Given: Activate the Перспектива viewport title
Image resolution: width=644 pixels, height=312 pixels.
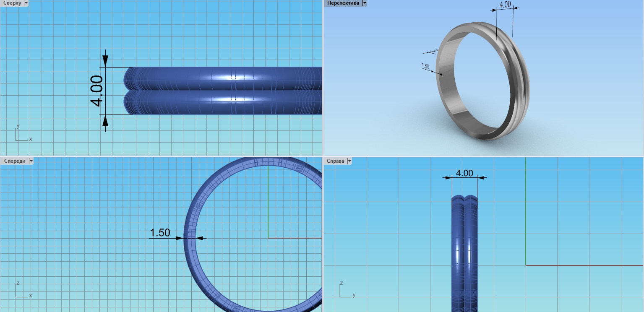Looking at the screenshot, I should point(343,3).
